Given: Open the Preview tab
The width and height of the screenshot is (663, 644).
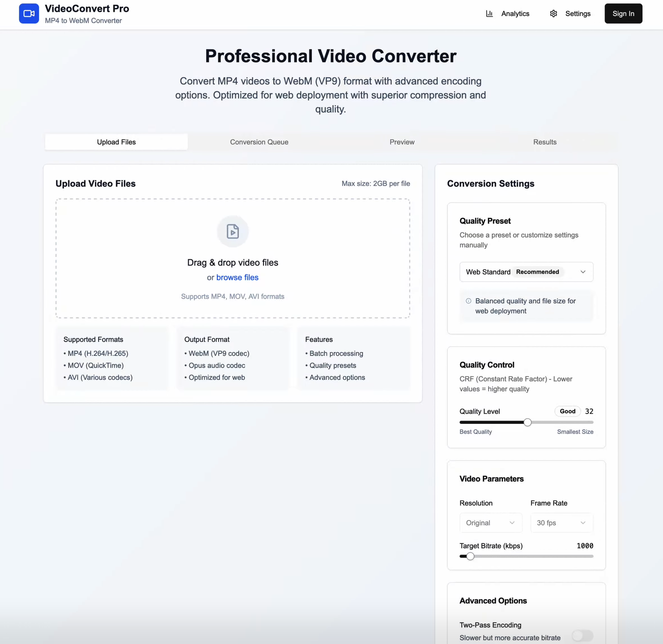Looking at the screenshot, I should (402, 142).
